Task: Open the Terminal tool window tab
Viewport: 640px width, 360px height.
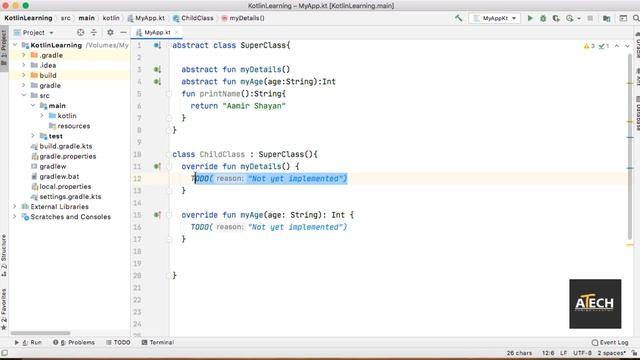Action: (158, 342)
